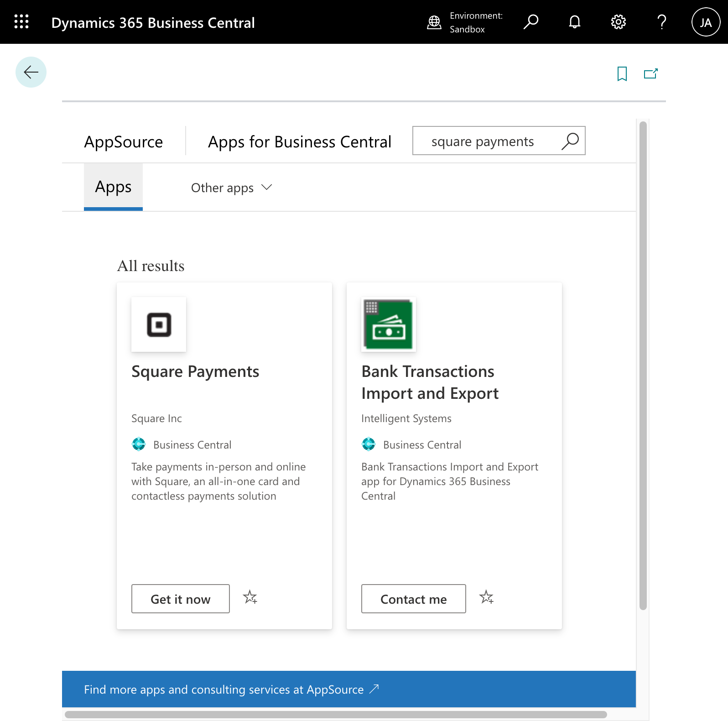This screenshot has width=728, height=721.
Task: Click Get it now for Square Payments
Action: pyautogui.click(x=181, y=599)
